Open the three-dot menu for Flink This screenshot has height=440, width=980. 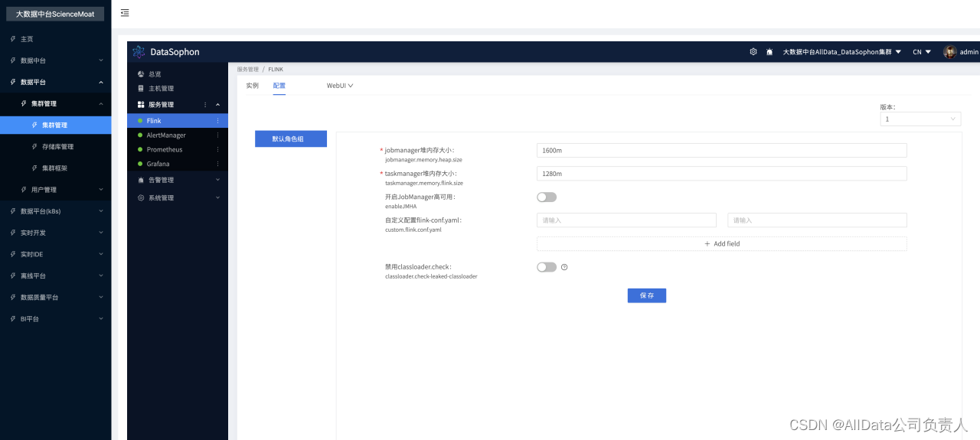[217, 121]
